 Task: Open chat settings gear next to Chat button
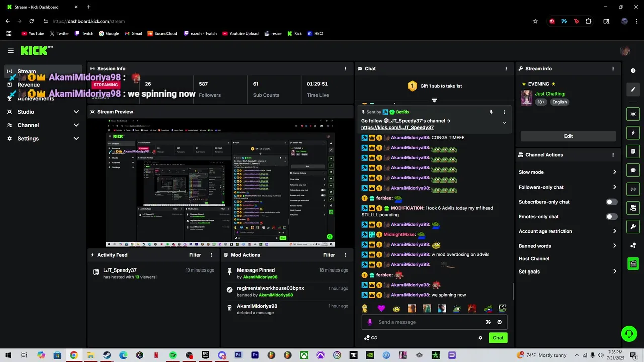click(x=480, y=338)
